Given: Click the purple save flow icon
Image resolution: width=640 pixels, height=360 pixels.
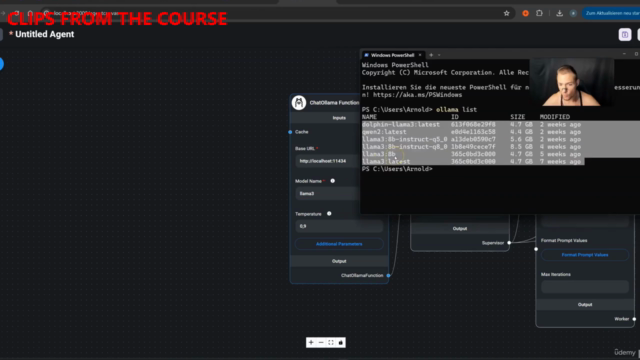Looking at the screenshot, I should pyautogui.click(x=625, y=35).
